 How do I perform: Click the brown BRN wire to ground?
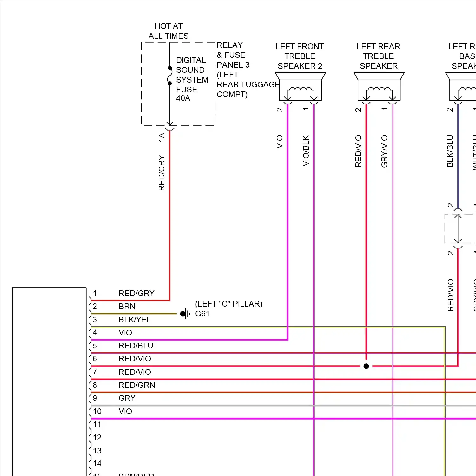point(134,314)
